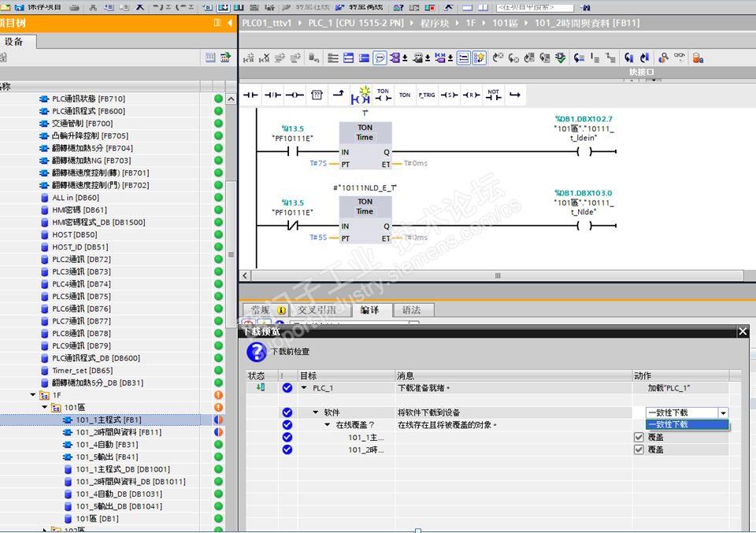The height and width of the screenshot is (533, 756).
Task: Click the editor horizontal scrollbar
Action: (497, 276)
